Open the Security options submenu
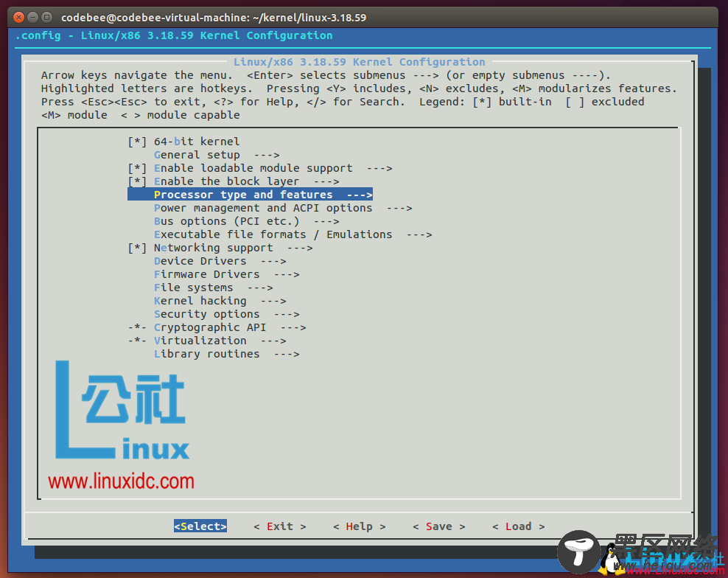The image size is (728, 578). pyautogui.click(x=206, y=315)
